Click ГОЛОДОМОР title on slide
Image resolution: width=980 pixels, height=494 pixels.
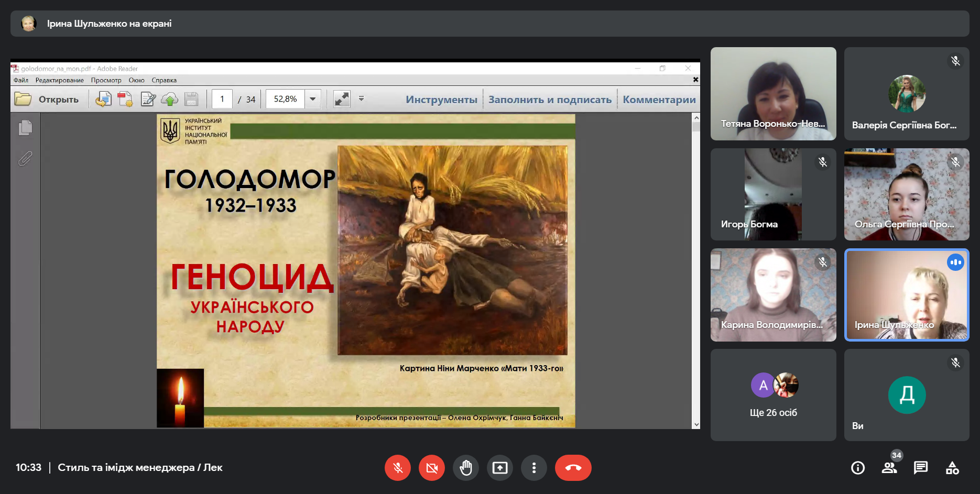pyautogui.click(x=250, y=179)
